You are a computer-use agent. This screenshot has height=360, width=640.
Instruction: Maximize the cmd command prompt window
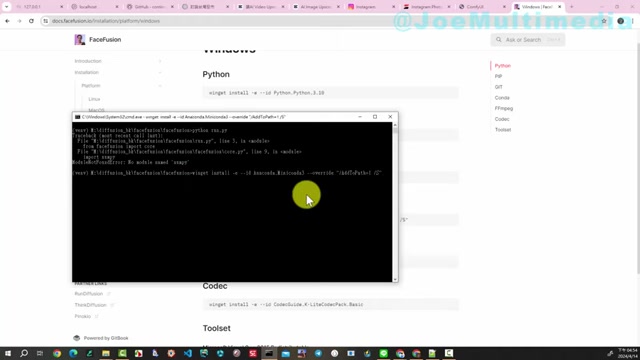(375, 117)
